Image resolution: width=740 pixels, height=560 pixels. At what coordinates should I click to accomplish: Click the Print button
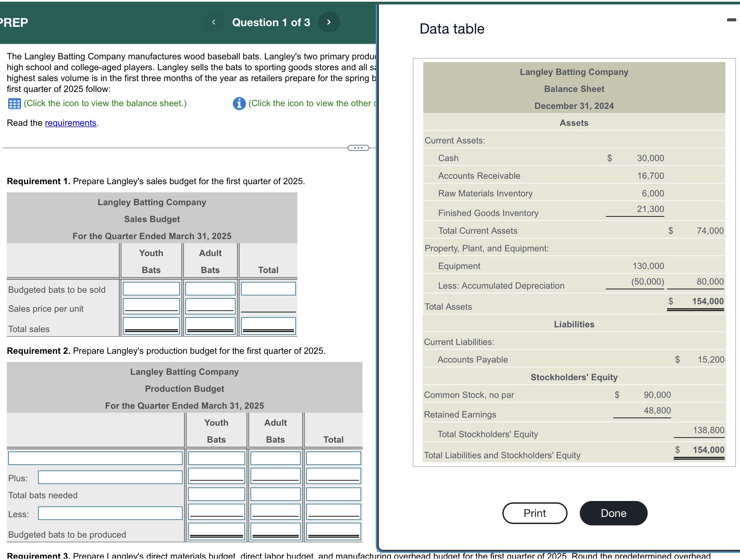[534, 513]
